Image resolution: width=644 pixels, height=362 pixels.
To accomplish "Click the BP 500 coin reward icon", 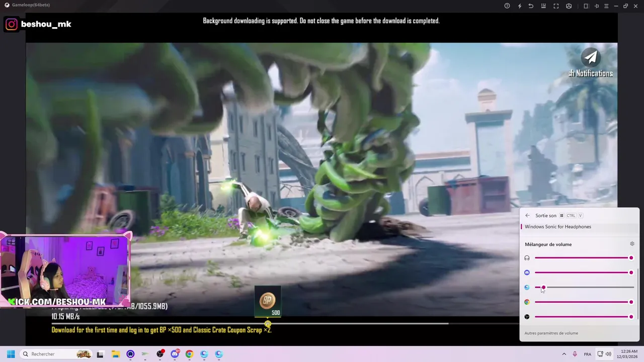I will pyautogui.click(x=268, y=302).
